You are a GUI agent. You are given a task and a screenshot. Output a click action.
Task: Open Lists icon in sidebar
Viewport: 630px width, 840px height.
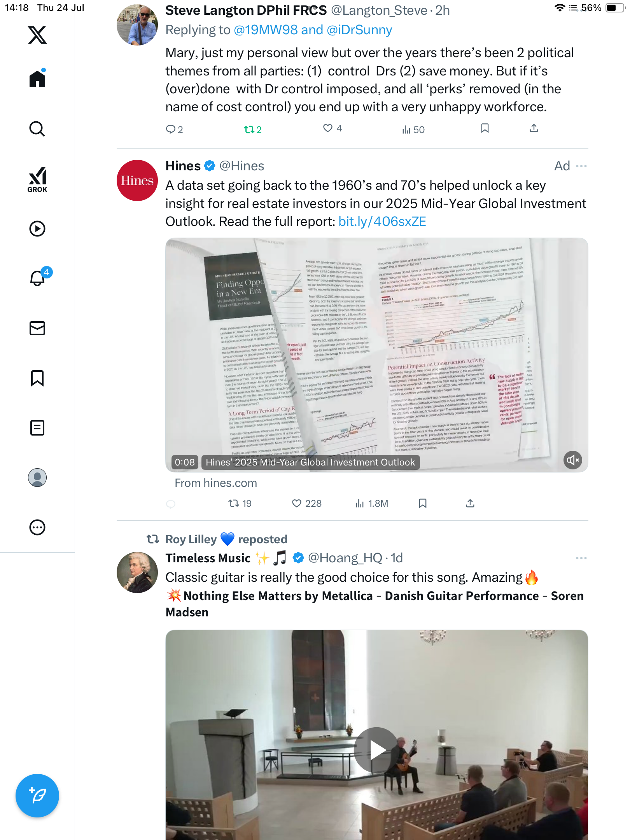(x=37, y=428)
